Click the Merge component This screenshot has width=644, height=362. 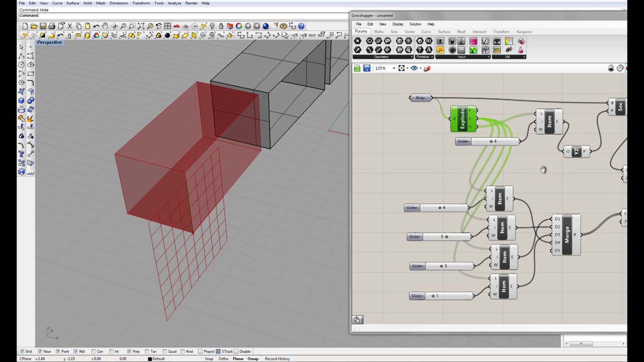pos(567,235)
